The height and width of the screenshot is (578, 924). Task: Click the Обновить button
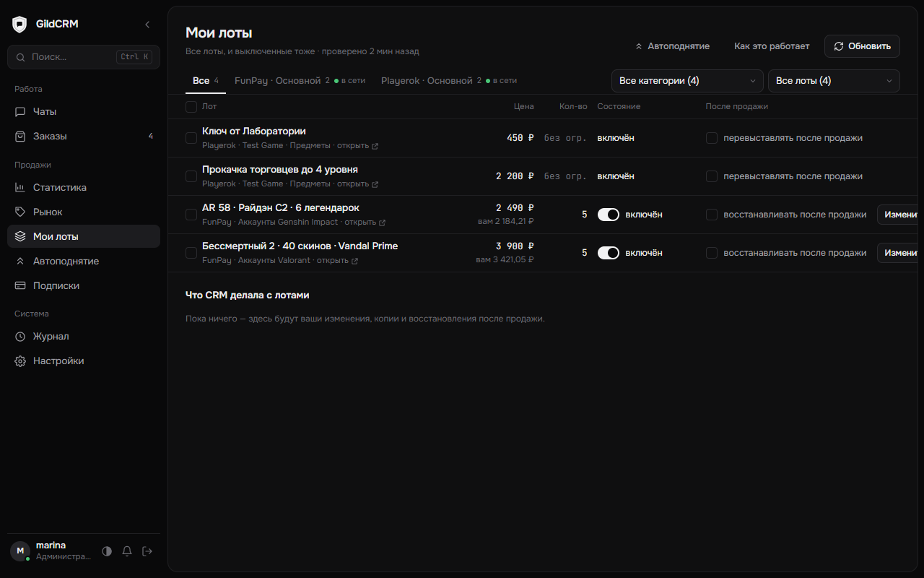click(x=862, y=46)
